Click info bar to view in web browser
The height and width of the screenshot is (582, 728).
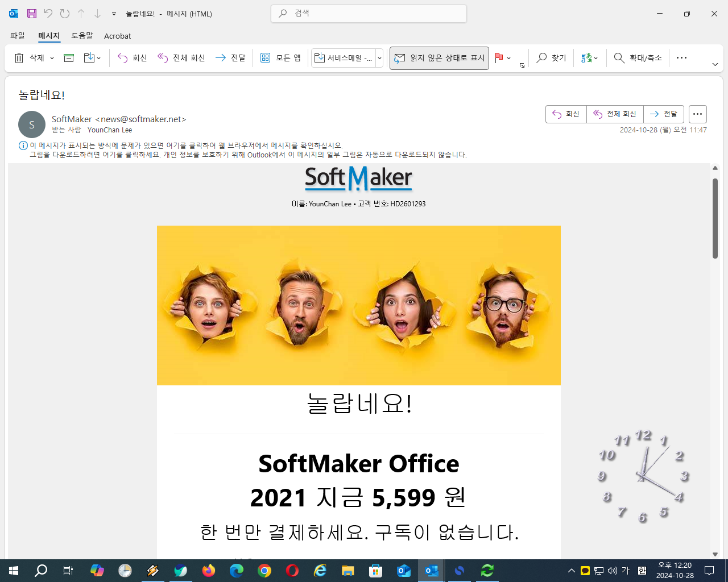187,145
